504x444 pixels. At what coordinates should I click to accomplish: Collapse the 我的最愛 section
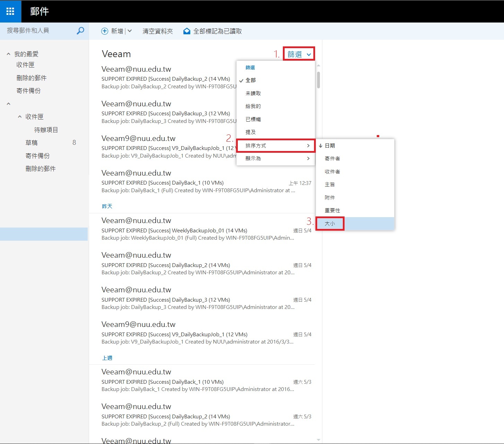tap(9, 54)
